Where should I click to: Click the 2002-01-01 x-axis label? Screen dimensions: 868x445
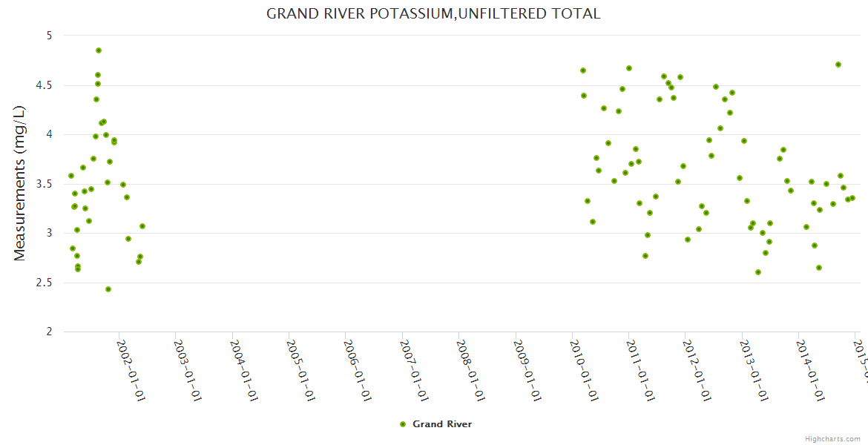click(x=131, y=360)
